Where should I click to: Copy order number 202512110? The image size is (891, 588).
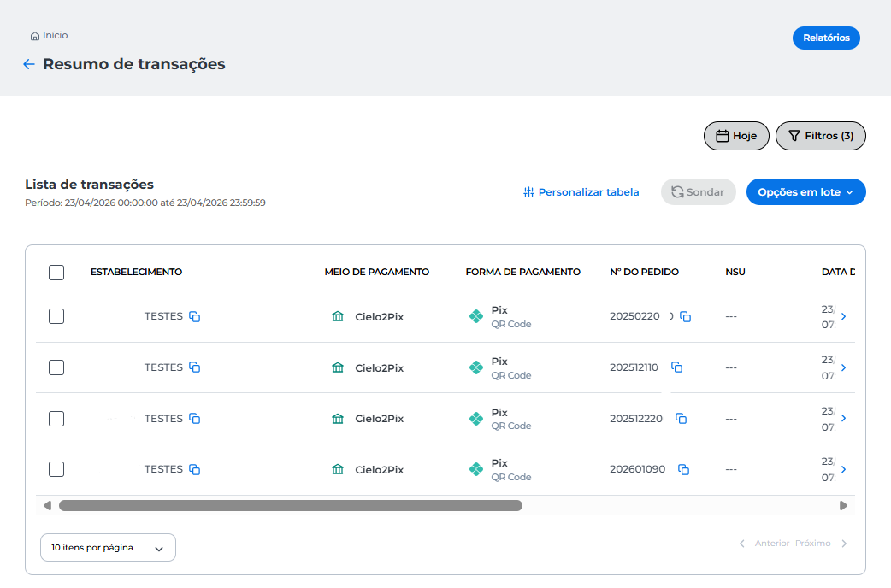click(676, 367)
